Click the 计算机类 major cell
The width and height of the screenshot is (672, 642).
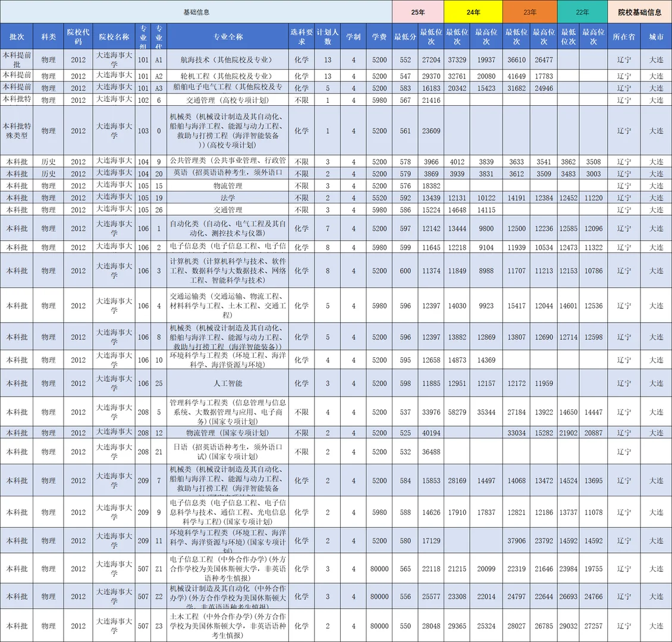pos(228,270)
